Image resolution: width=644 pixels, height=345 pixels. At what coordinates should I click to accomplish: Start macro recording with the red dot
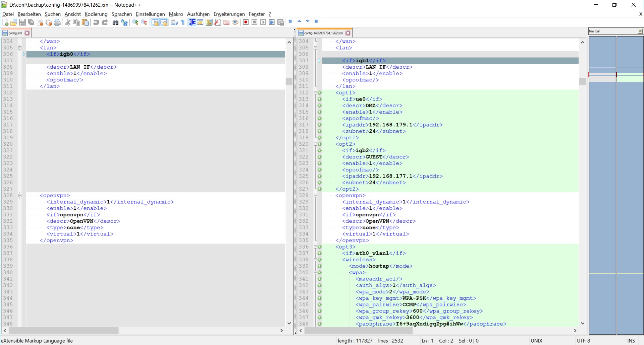[x=246, y=22]
